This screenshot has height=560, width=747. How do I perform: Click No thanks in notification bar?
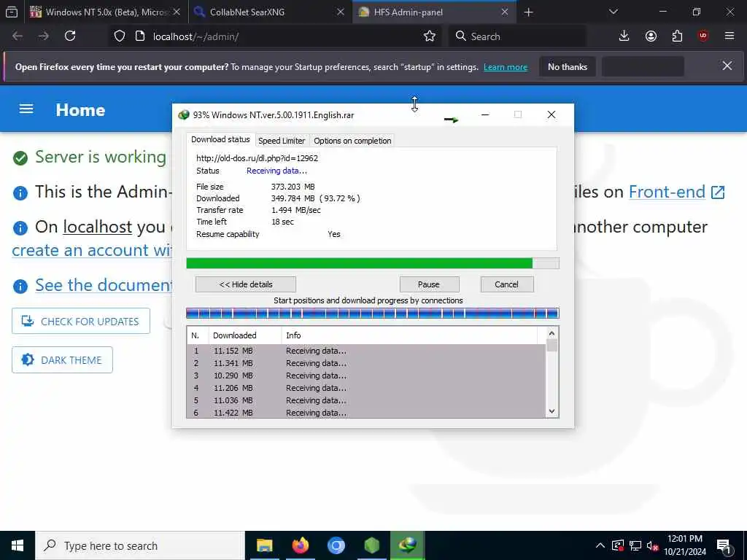coord(568,66)
